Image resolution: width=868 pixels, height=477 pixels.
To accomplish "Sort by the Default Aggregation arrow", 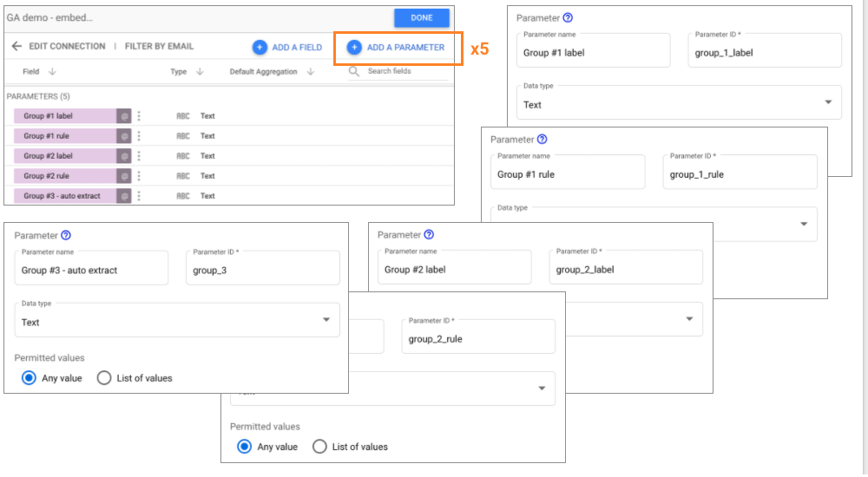I will pyautogui.click(x=311, y=72).
